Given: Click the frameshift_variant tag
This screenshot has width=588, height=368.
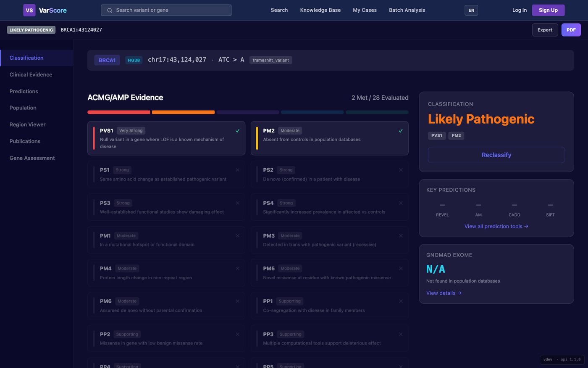Looking at the screenshot, I should [271, 60].
